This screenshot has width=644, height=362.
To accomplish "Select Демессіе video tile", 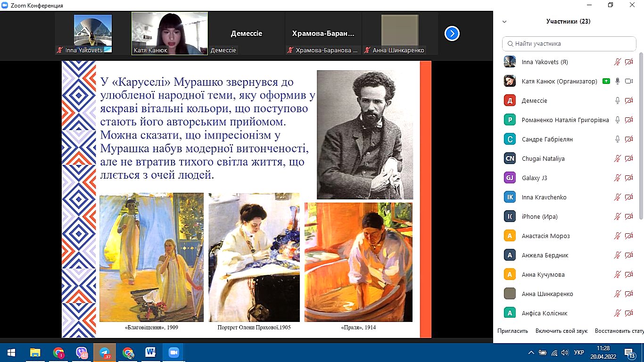I will click(x=246, y=33).
